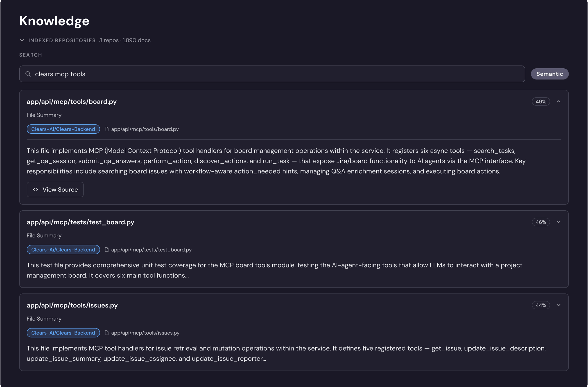
Task: Collapse the board.py result card
Action: pos(558,101)
